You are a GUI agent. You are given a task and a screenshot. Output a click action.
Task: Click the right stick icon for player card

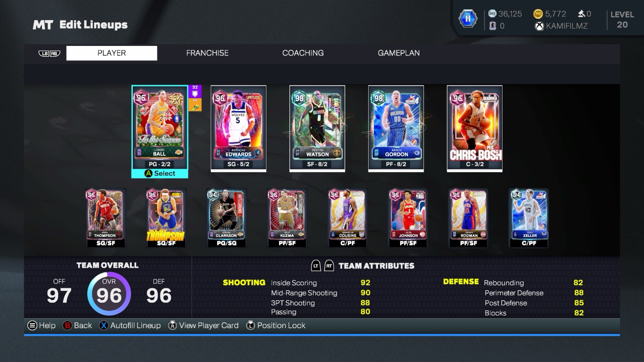click(x=172, y=325)
